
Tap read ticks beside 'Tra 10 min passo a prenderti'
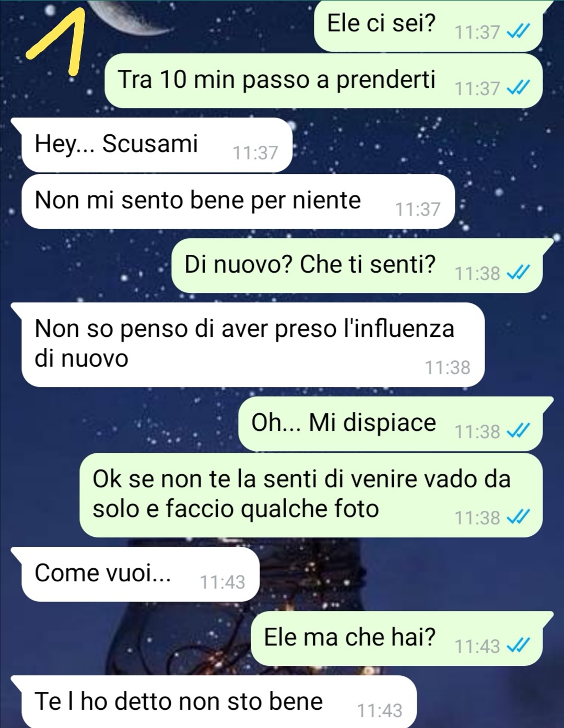click(519, 88)
